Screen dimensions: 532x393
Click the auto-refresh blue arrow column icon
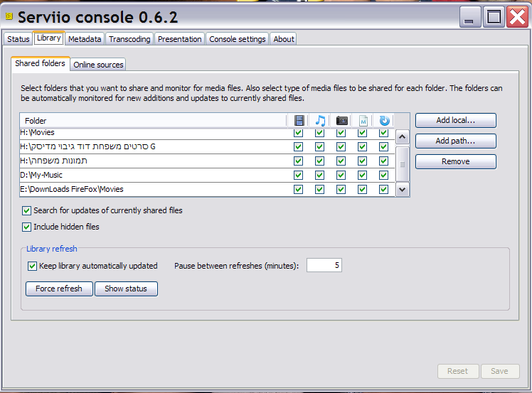point(384,121)
